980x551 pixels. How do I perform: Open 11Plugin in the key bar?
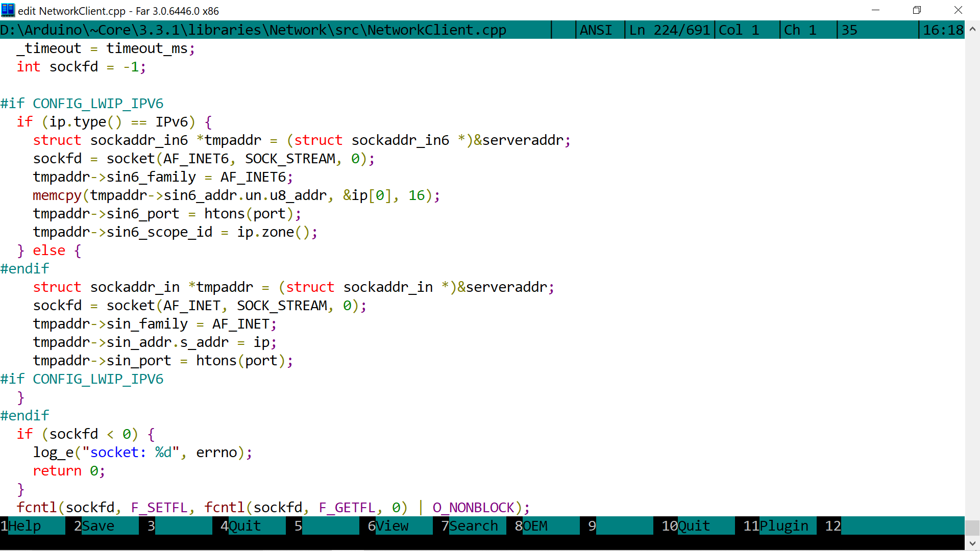[778, 525]
